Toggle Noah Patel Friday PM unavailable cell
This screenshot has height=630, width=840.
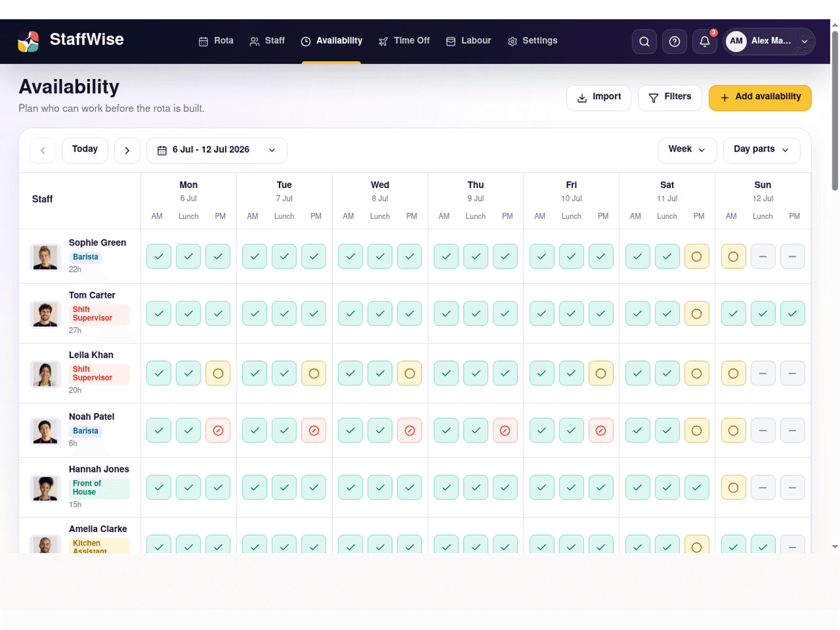601,430
